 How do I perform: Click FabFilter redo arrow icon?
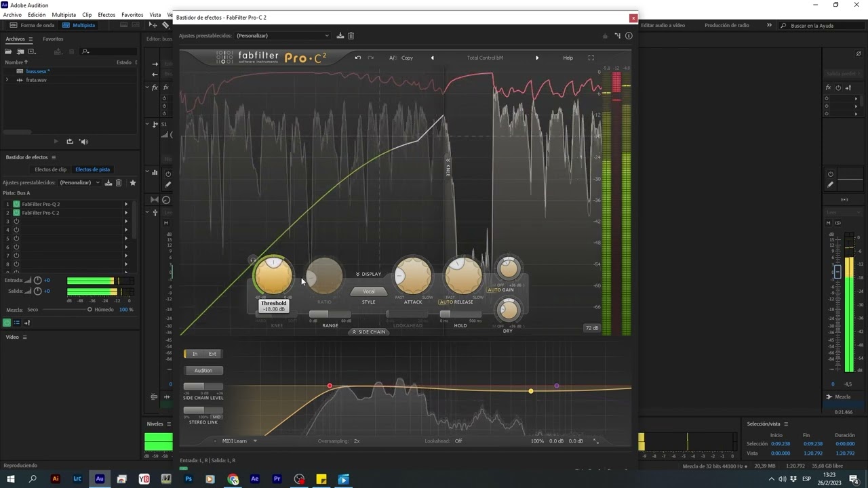pyautogui.click(x=370, y=58)
